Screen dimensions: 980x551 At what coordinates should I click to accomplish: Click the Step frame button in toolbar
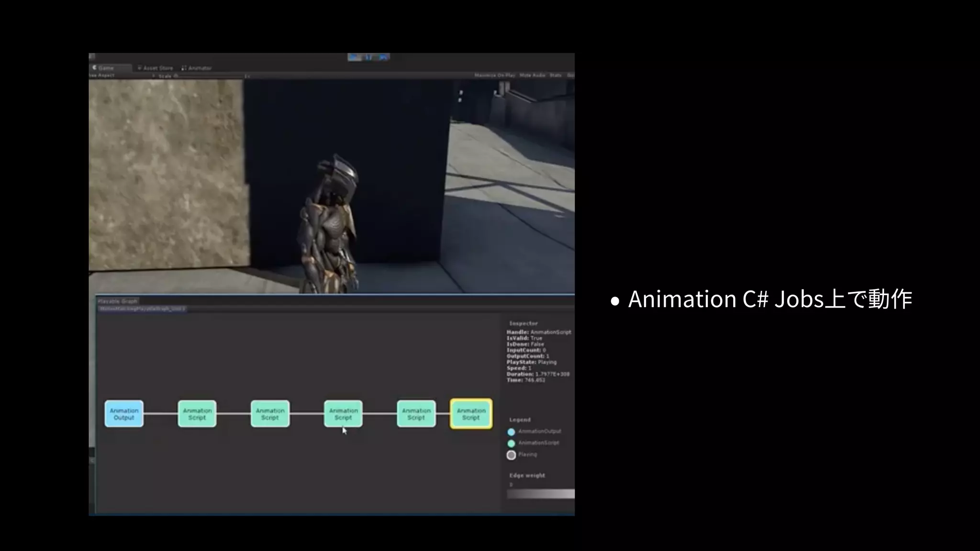(383, 57)
